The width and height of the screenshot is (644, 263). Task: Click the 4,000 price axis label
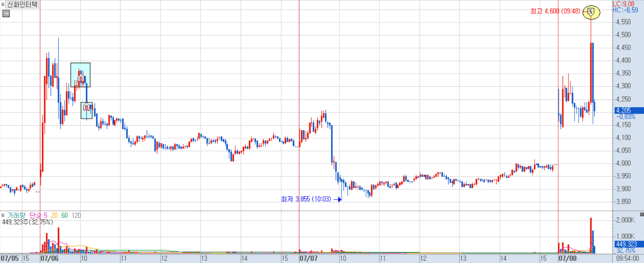pos(624,163)
